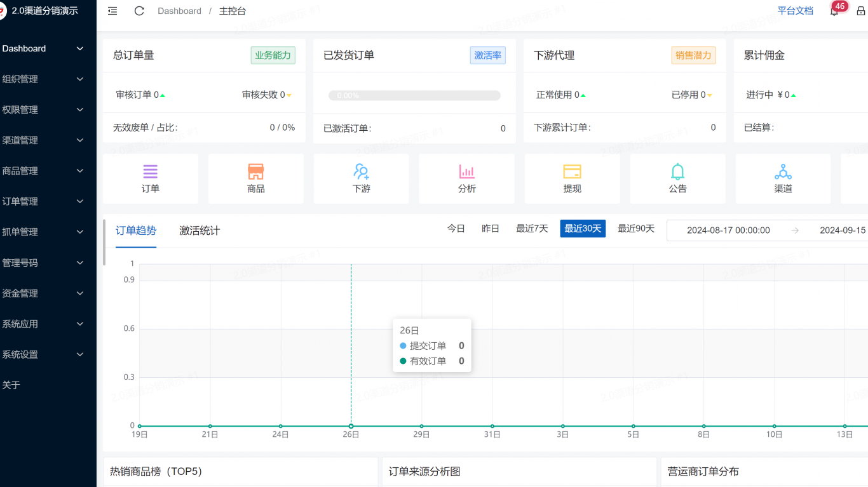868x487 pixels.
Task: Click the 订单 shortcut icon
Action: pyautogui.click(x=151, y=171)
